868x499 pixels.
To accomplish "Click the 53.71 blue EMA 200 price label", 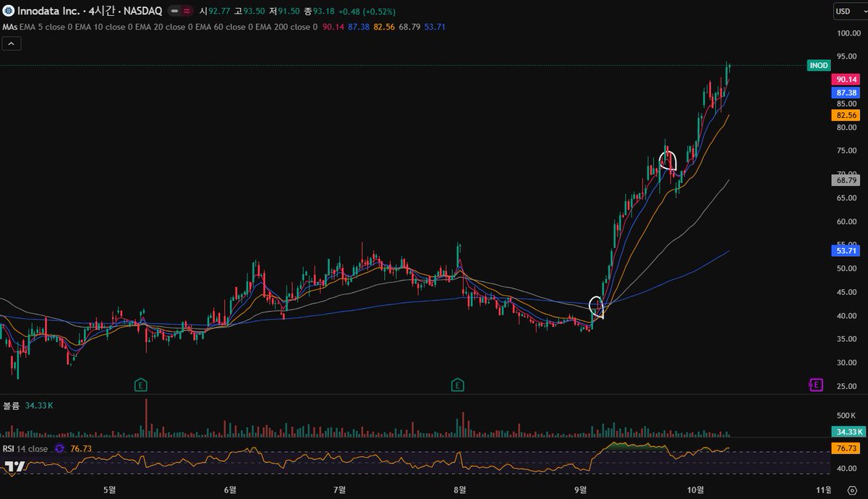I will (x=846, y=250).
